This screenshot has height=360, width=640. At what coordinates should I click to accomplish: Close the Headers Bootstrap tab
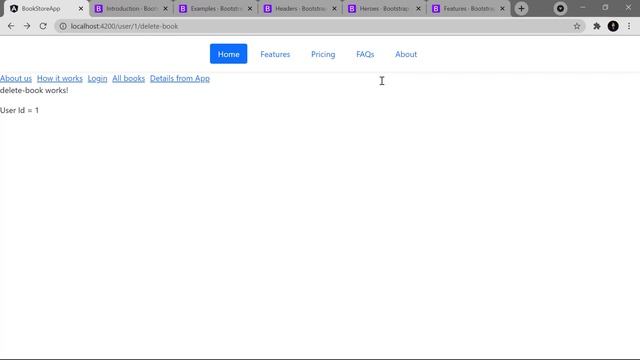(x=334, y=9)
